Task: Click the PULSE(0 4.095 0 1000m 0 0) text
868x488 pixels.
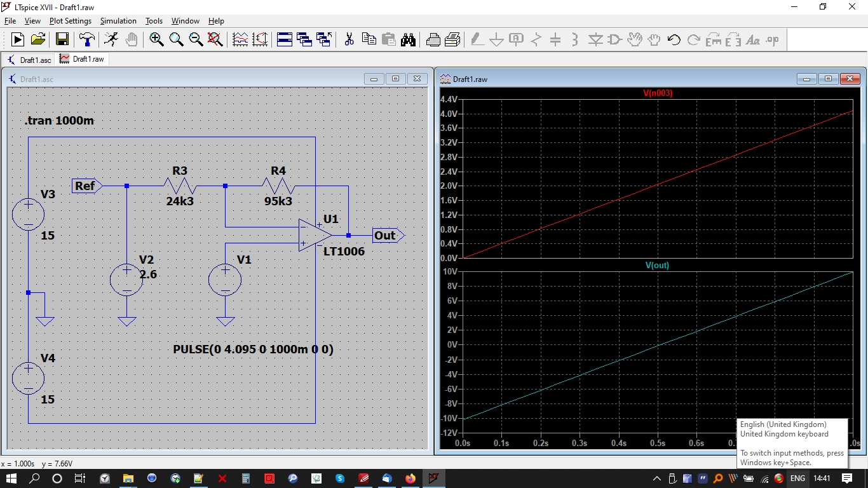Action: pos(253,349)
